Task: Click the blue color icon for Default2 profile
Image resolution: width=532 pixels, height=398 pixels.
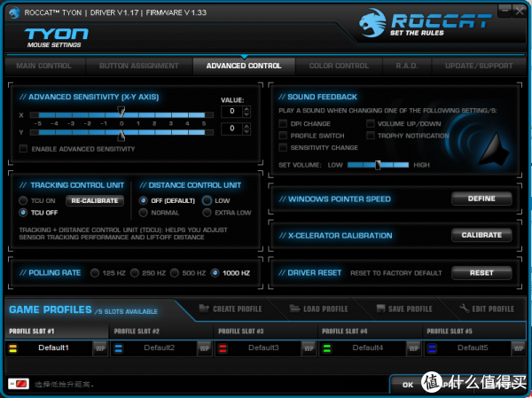Action: [119, 348]
